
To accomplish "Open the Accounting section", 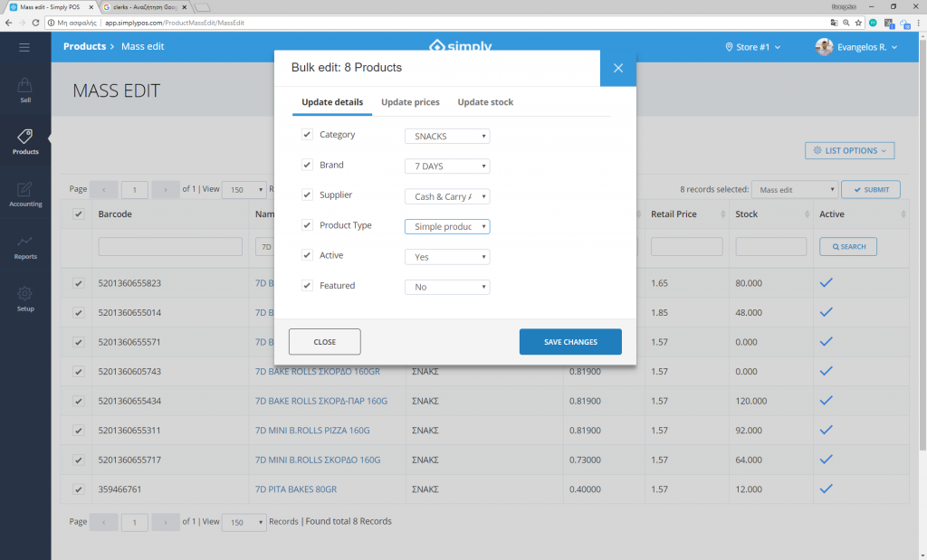I will [24, 195].
